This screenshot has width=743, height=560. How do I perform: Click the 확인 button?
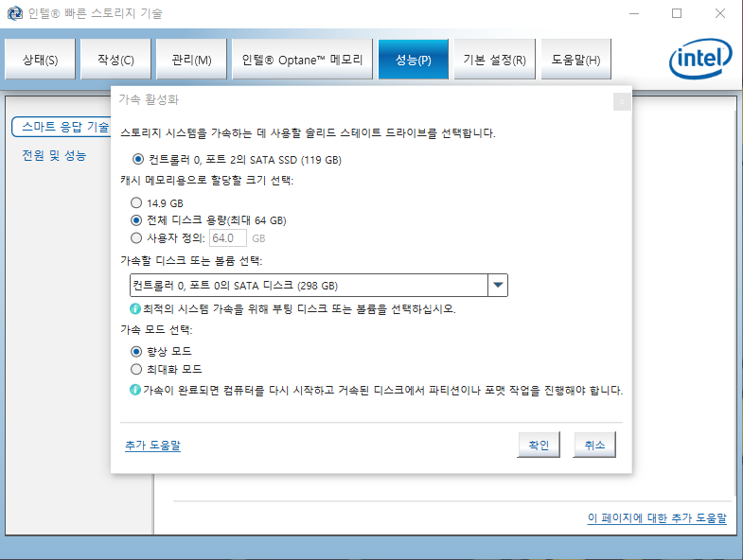coord(539,445)
